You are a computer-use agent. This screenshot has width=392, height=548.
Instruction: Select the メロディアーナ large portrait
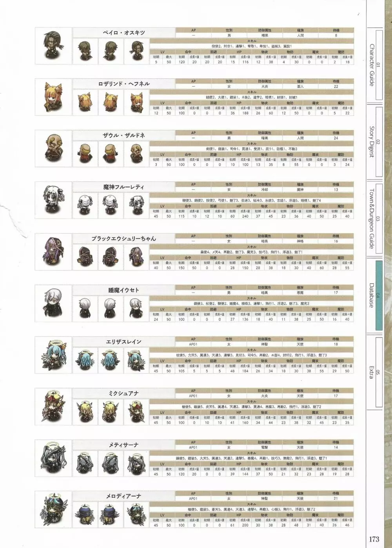tap(53, 510)
